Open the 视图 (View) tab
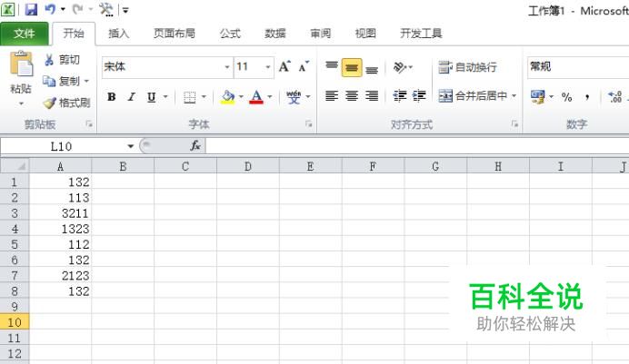This screenshot has height=364, width=629. click(x=365, y=34)
